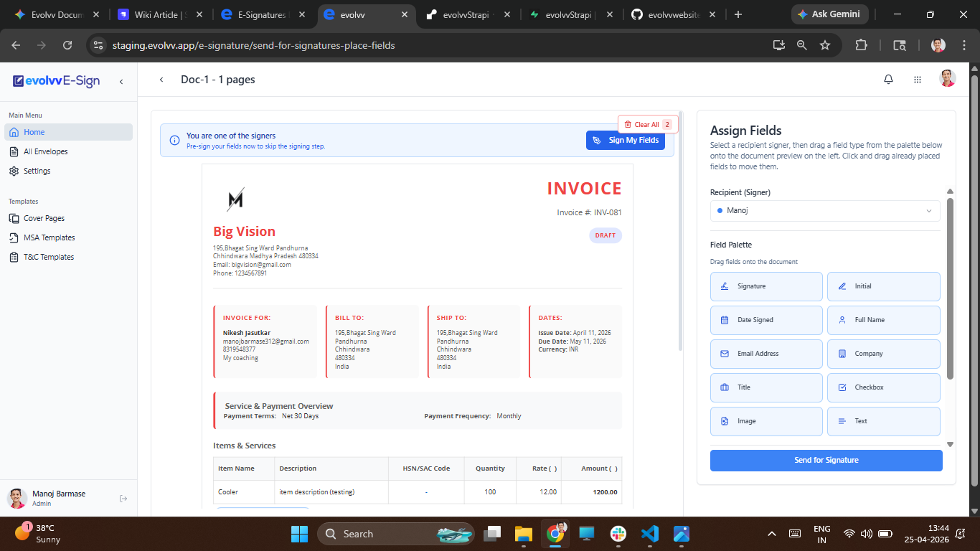Image resolution: width=980 pixels, height=551 pixels.
Task: Select the Full Name field
Action: tap(883, 320)
